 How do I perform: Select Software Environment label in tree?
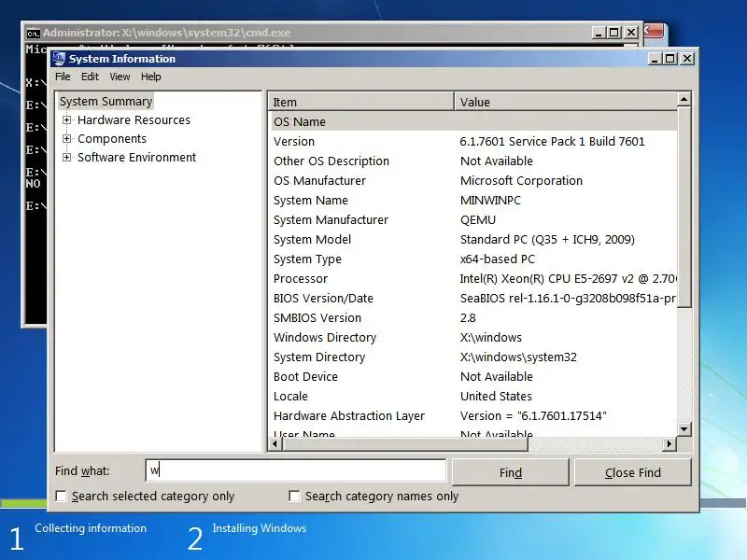(x=136, y=157)
